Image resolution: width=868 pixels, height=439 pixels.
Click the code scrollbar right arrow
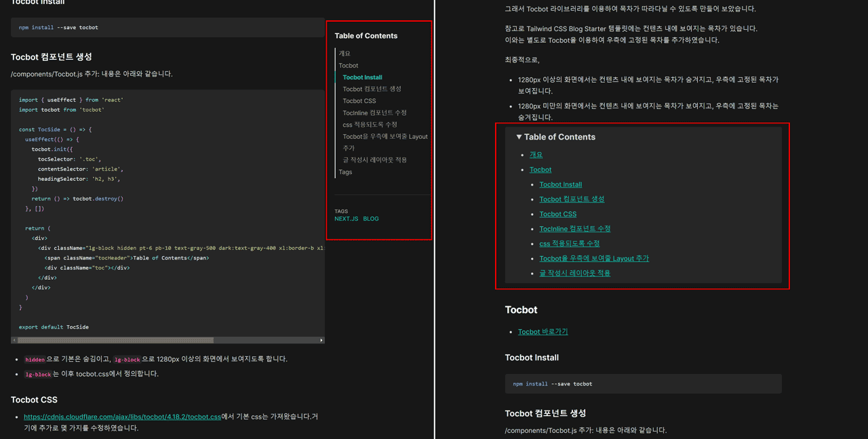[321, 340]
